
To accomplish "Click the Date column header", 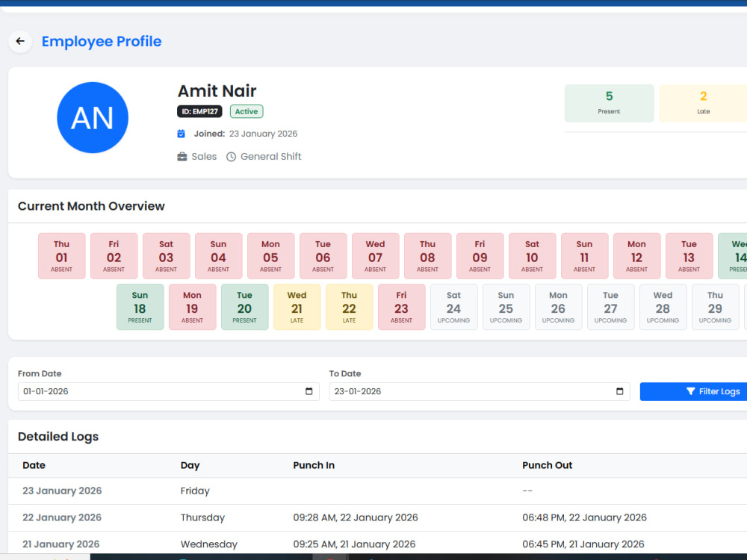I will 34,465.
